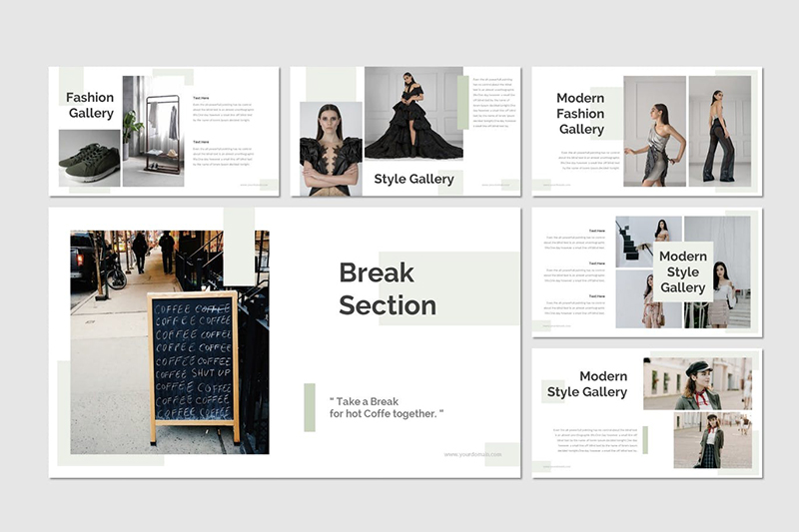Click "Modern Style Gallery" title on bottom-right slide

(x=587, y=384)
